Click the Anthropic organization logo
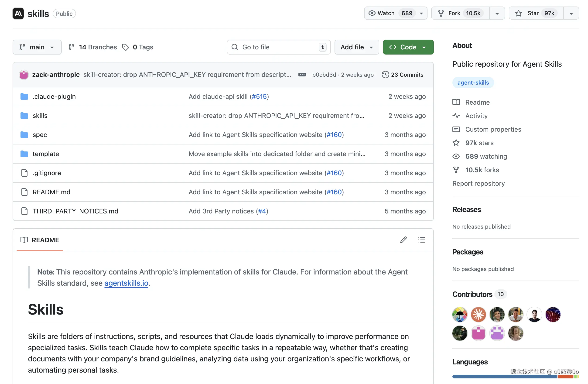588x384 pixels. click(x=18, y=13)
